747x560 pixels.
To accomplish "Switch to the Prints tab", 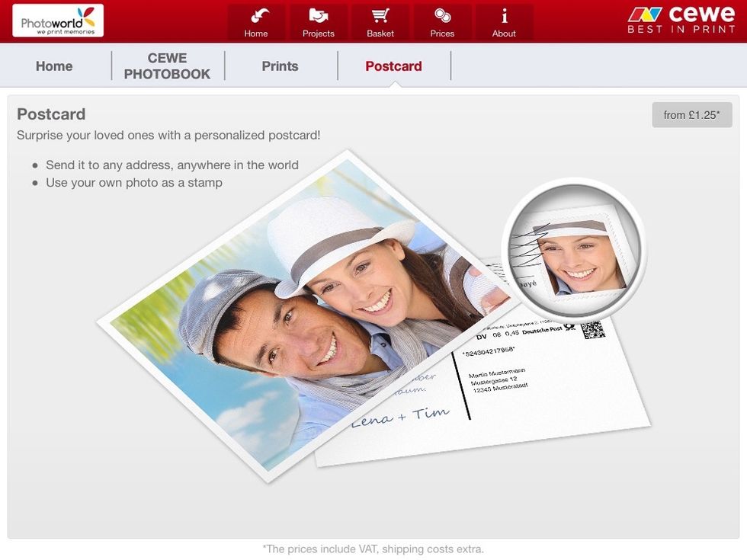I will click(x=280, y=66).
